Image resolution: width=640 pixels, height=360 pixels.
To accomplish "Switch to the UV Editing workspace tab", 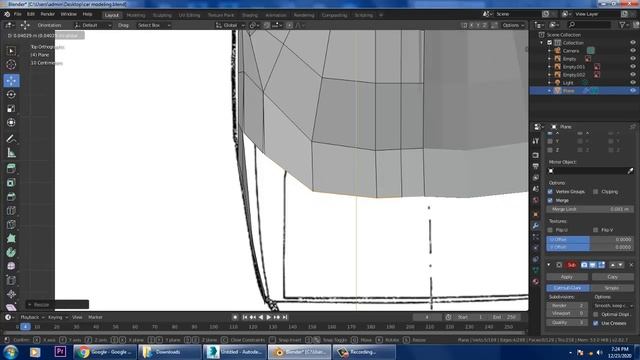I will click(189, 15).
